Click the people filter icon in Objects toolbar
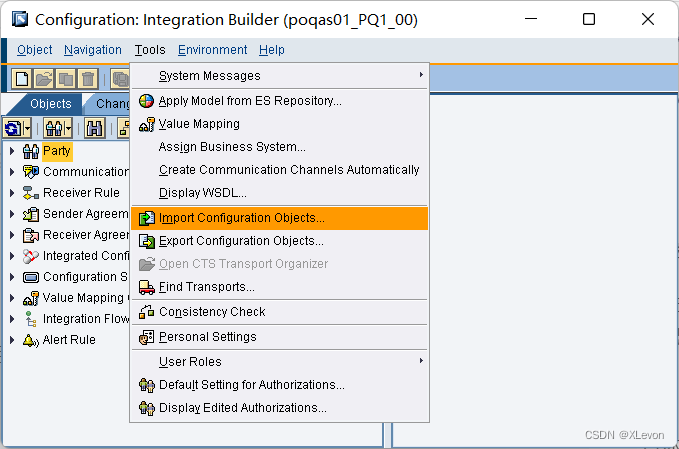The height and width of the screenshot is (449, 679). pyautogui.click(x=54, y=128)
